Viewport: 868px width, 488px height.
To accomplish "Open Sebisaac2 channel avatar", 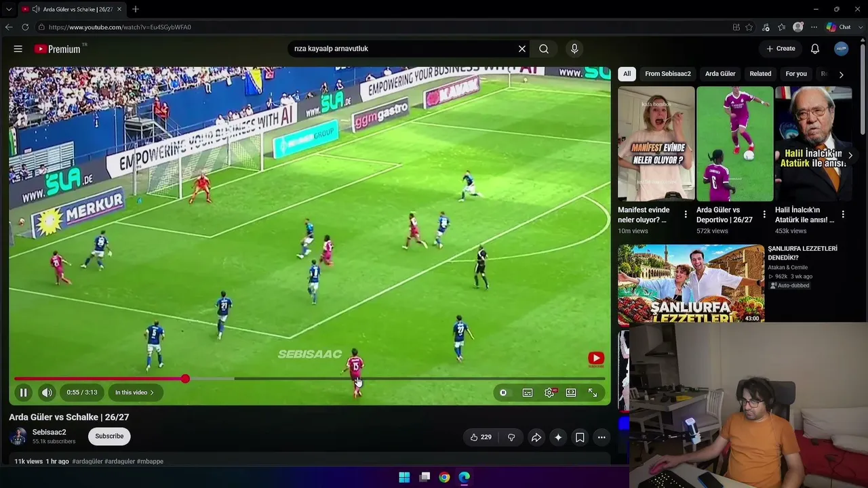I will pyautogui.click(x=18, y=436).
